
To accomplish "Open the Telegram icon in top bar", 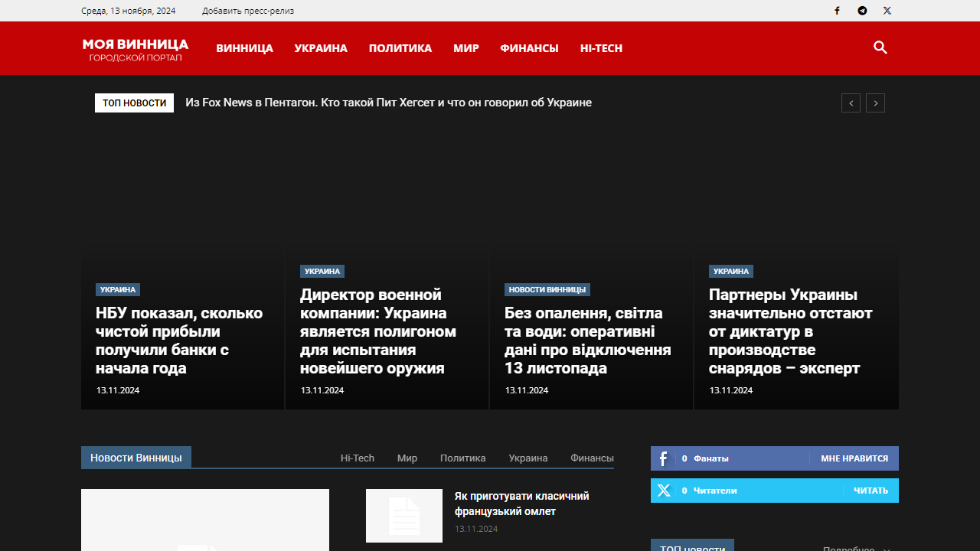I will tap(862, 11).
